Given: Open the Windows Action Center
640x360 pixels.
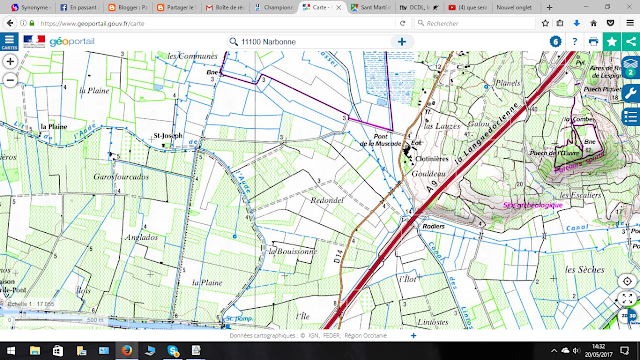Looking at the screenshot, I should (x=624, y=351).
